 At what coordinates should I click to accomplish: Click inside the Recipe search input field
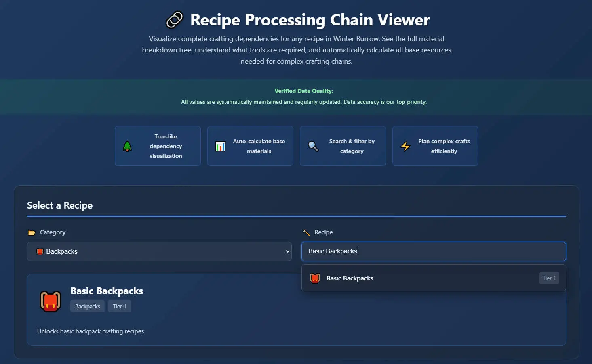click(434, 251)
